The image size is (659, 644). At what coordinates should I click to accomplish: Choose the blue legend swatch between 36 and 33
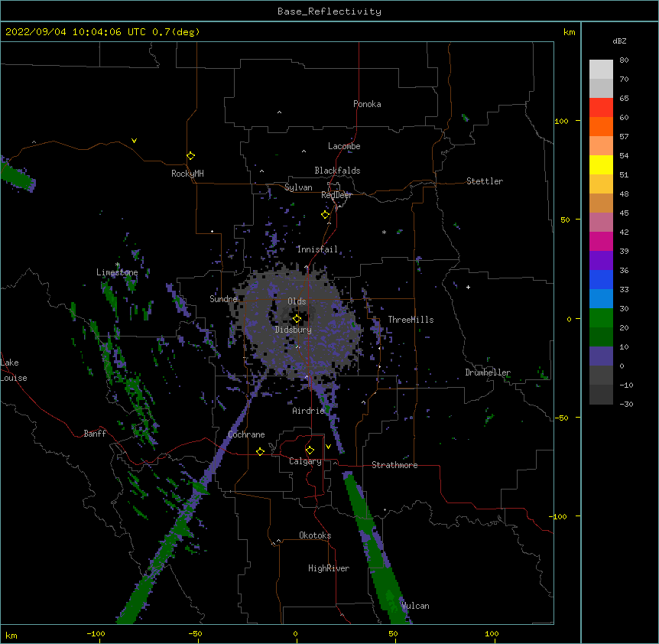click(x=601, y=279)
